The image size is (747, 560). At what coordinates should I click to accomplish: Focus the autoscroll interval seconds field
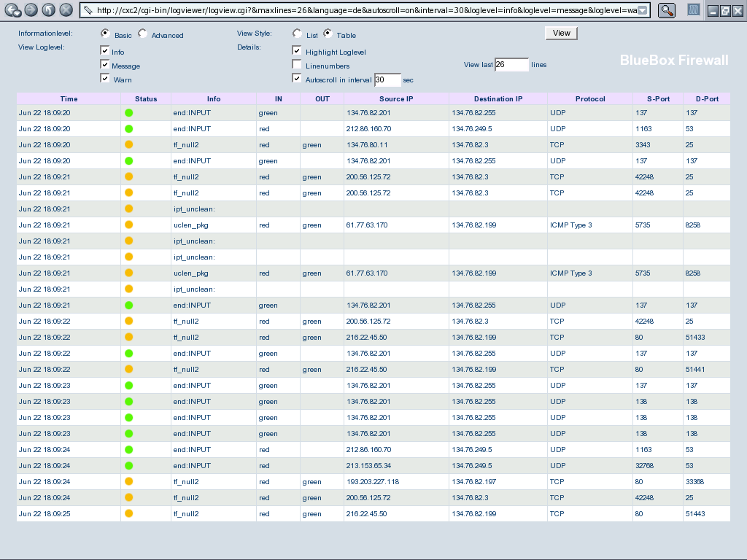pos(387,79)
